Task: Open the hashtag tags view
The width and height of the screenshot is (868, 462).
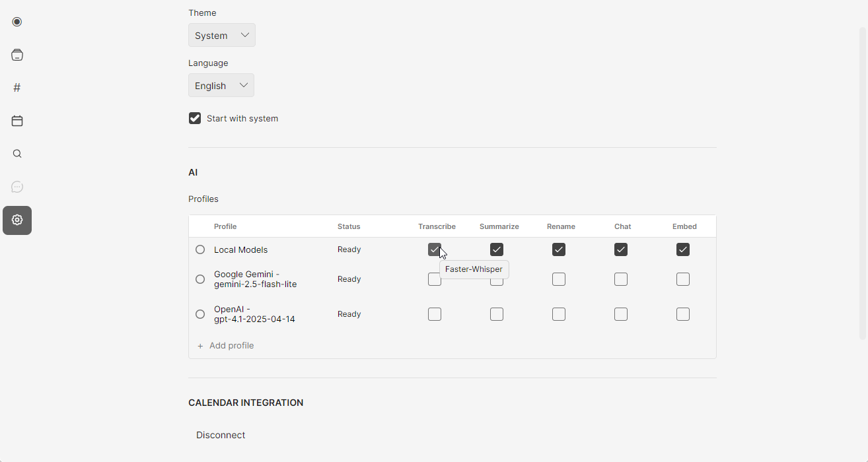Action: click(17, 88)
